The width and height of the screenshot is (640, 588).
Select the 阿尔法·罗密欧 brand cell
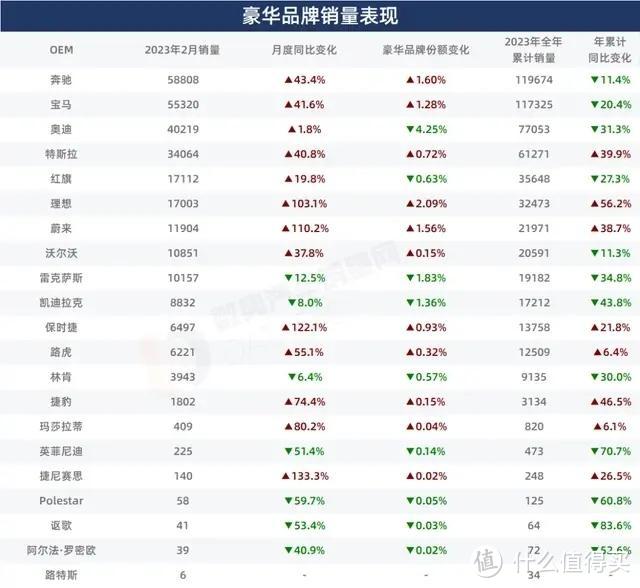click(x=61, y=550)
